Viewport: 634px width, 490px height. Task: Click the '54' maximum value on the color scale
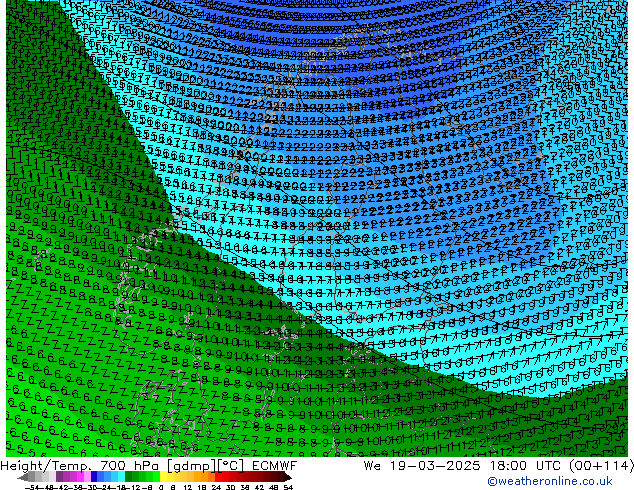click(x=288, y=487)
